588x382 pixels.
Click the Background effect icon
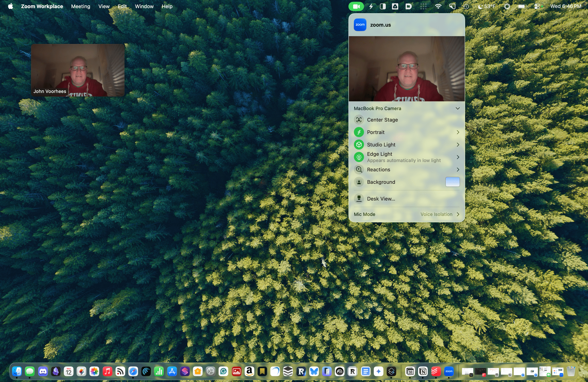359,182
